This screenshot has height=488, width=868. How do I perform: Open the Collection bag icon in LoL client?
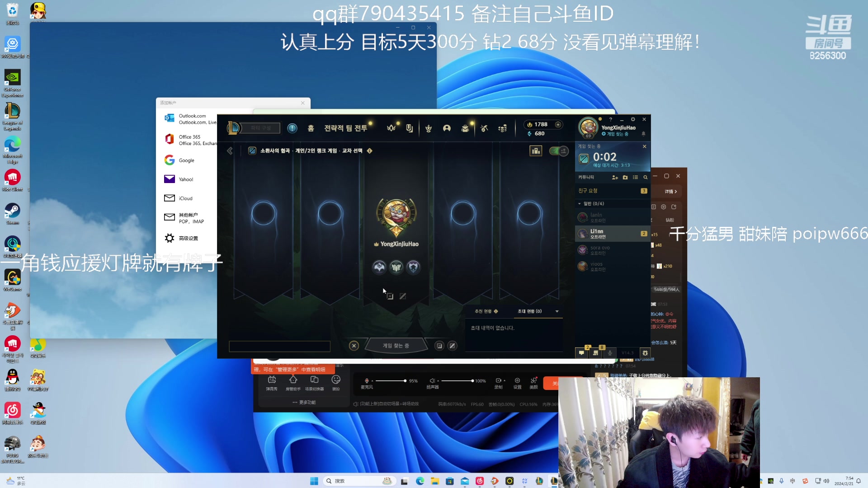click(465, 128)
